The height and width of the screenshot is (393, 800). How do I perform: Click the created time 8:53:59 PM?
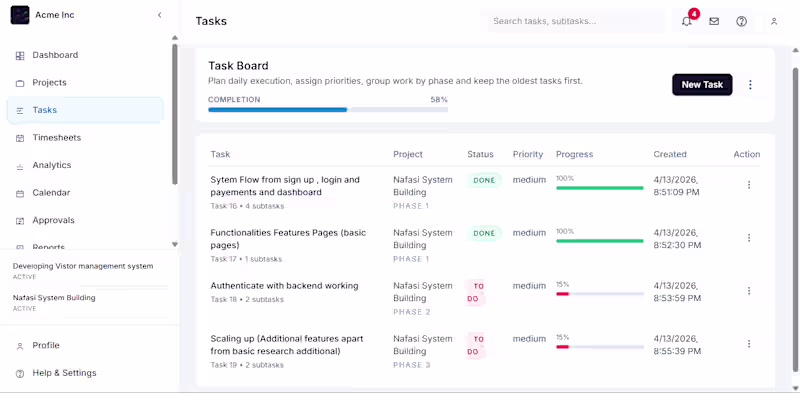click(678, 298)
